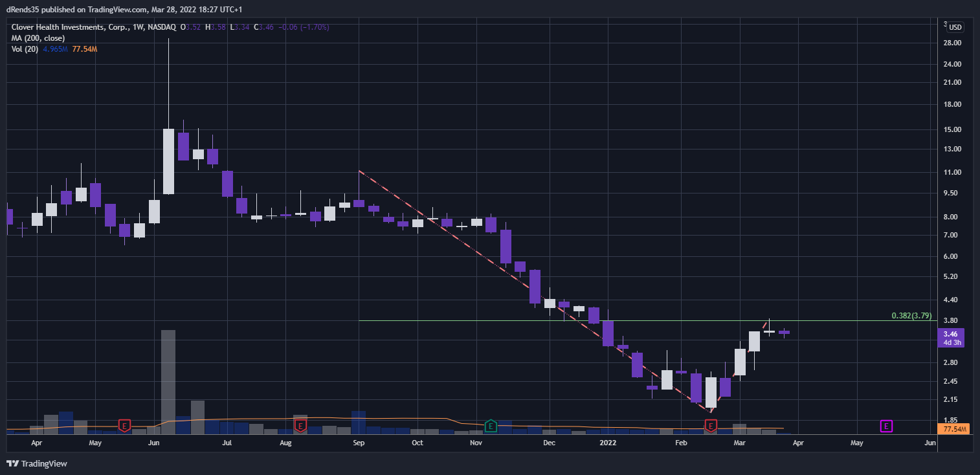Click the Dec time axis label
The image size is (980, 475).
(550, 443)
